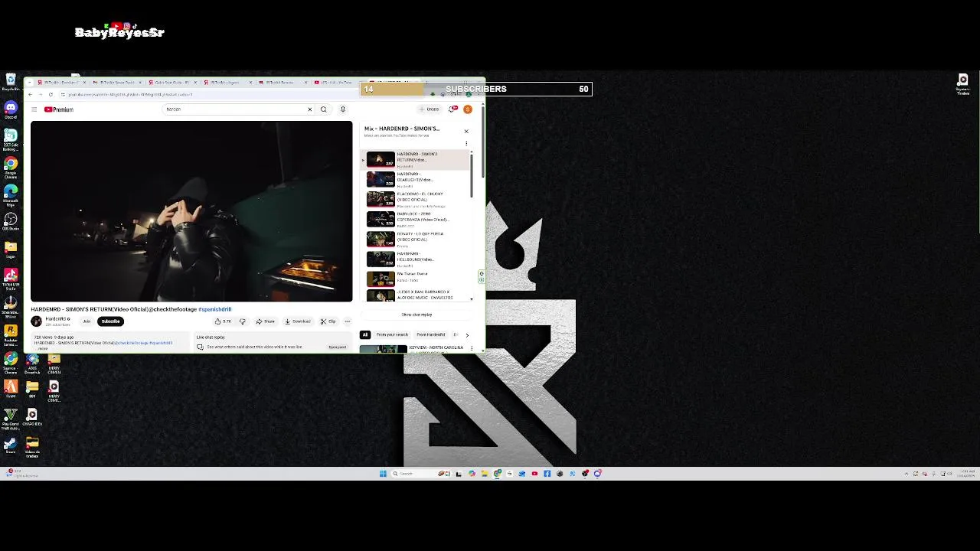Show more filter chips with the right arrow
The height and width of the screenshot is (551, 980).
point(467,335)
